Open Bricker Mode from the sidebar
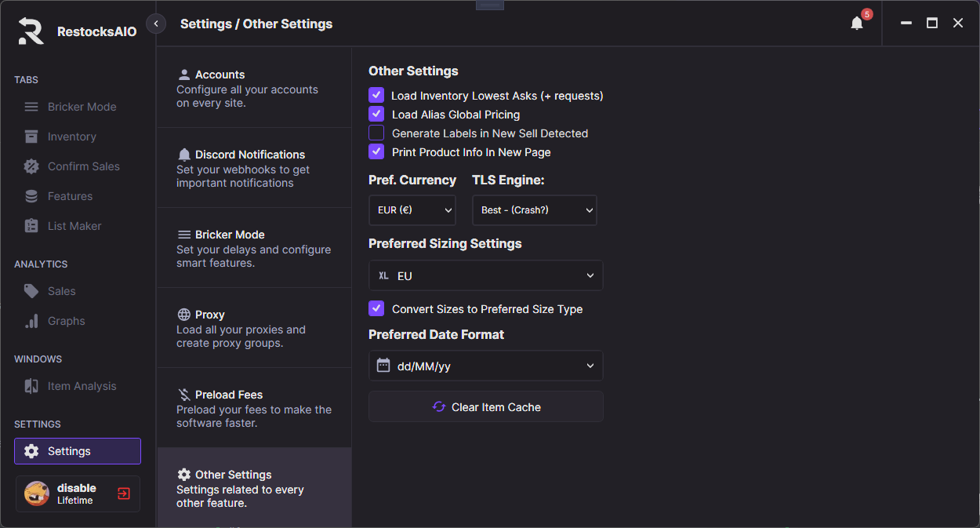The height and width of the screenshot is (528, 980). point(81,107)
